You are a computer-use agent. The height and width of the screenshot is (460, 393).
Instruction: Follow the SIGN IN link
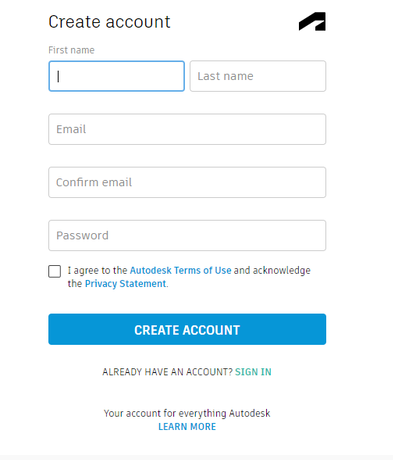[253, 372]
